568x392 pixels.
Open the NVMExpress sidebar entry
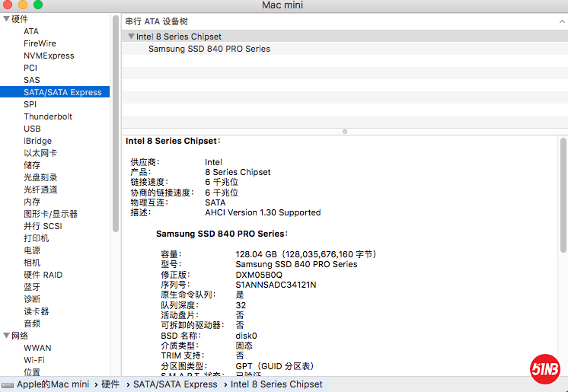click(49, 56)
